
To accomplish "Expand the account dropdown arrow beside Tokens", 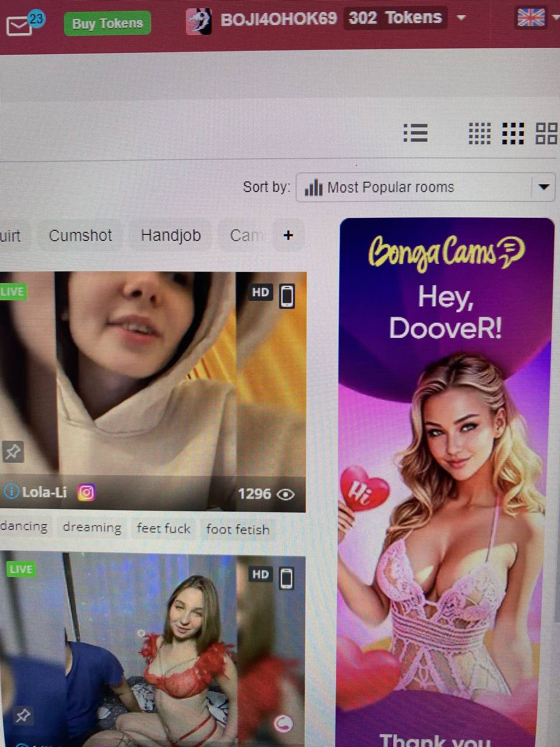I will (461, 18).
